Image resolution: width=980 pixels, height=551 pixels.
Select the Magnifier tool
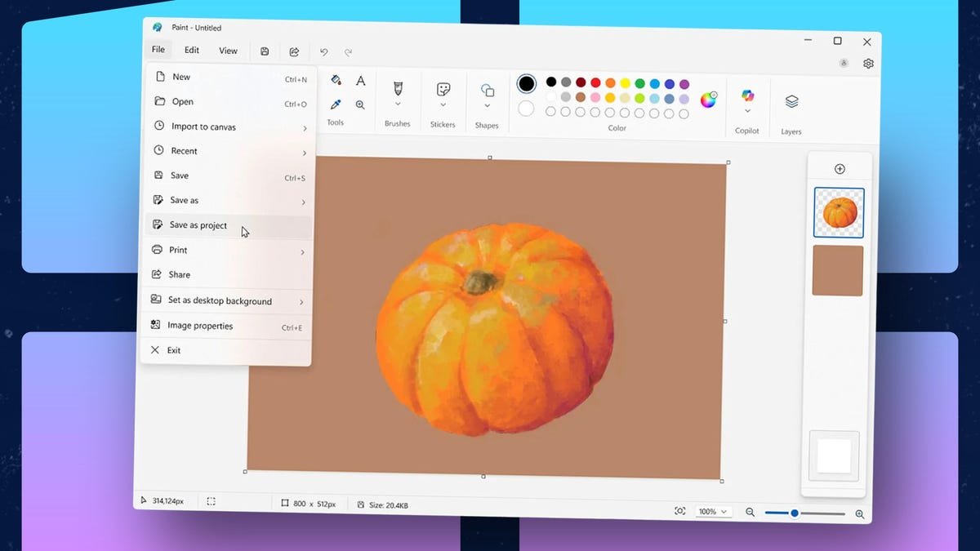click(x=360, y=104)
